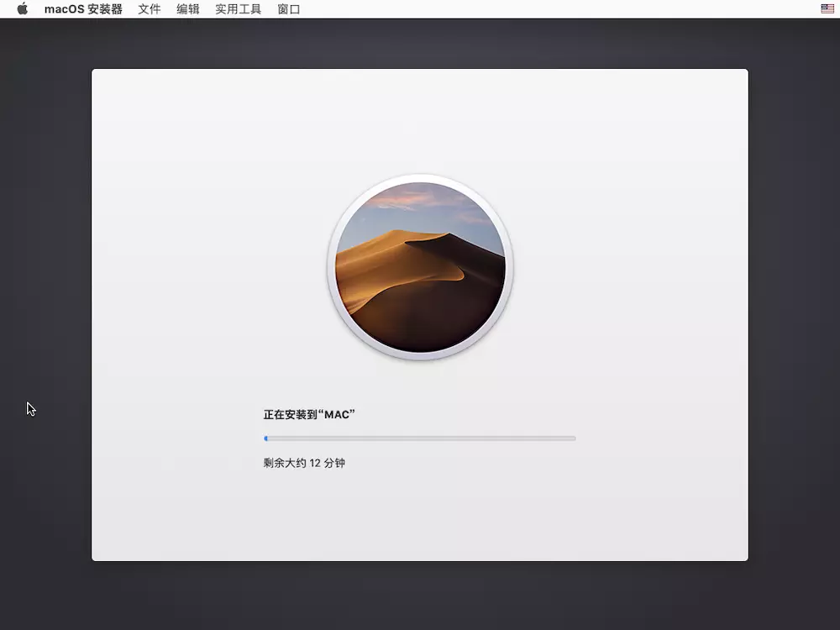
Task: Open the macOS 安装器 menu
Action: 83,9
